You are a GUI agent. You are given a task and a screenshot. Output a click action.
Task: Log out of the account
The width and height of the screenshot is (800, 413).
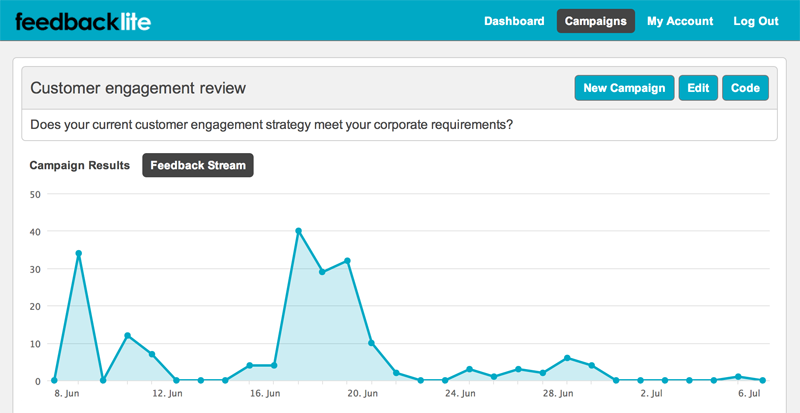[756, 21]
